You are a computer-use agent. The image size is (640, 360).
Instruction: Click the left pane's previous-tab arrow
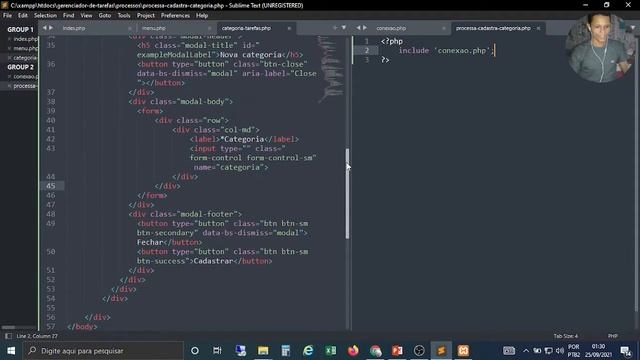tap(45, 28)
